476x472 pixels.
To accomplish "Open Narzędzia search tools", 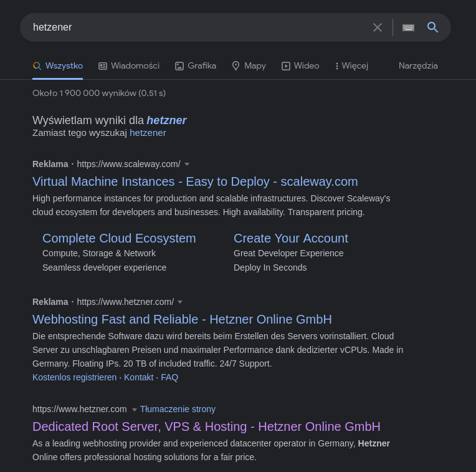I will point(418,65).
